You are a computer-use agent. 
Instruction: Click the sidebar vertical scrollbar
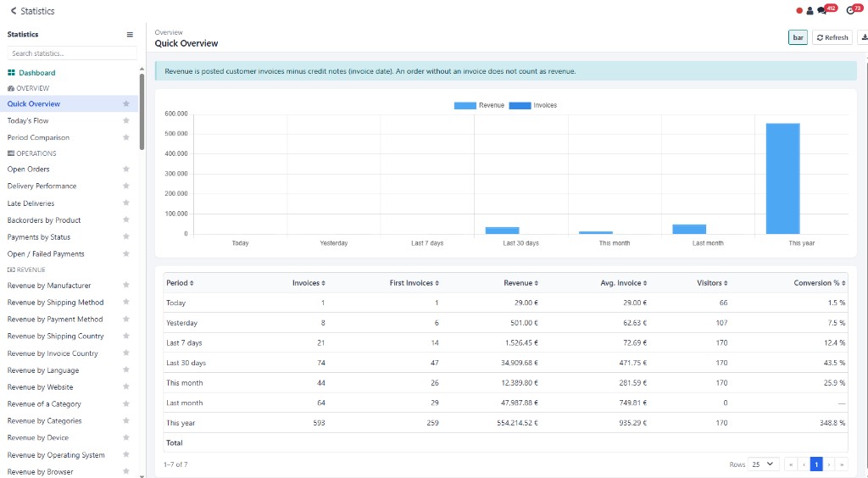click(x=142, y=111)
